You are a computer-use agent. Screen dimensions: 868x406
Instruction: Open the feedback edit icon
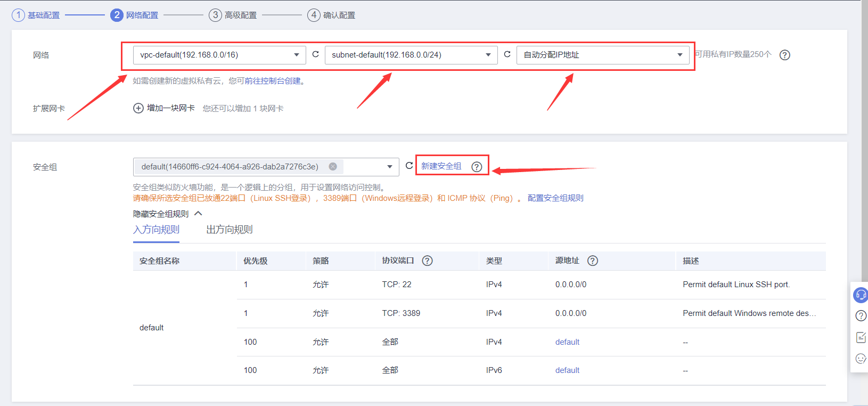pos(861,337)
